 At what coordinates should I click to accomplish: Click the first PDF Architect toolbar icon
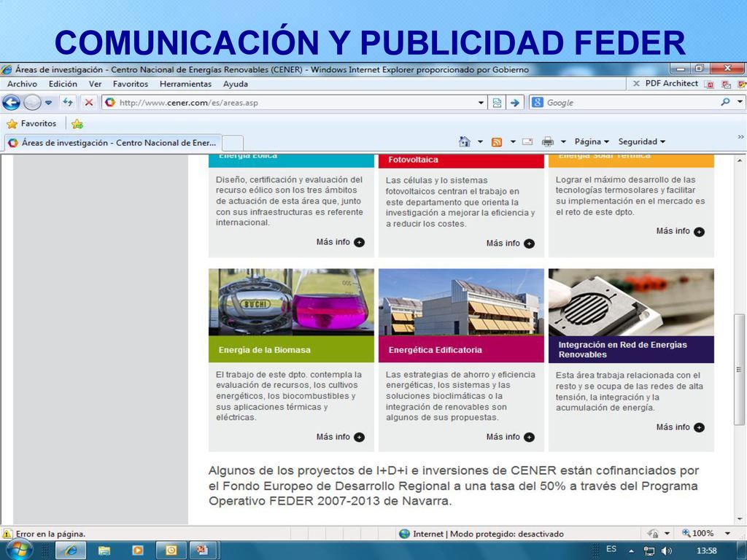point(711,85)
